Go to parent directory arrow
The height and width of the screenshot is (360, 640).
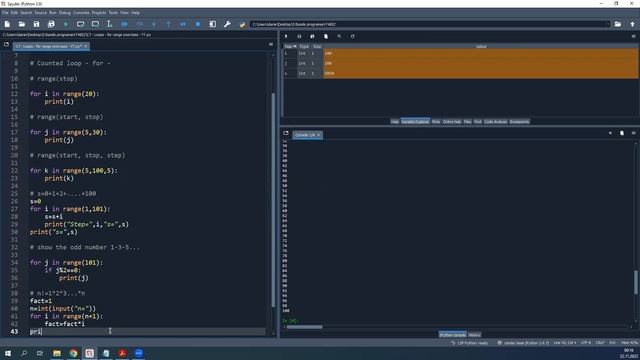tap(632, 24)
